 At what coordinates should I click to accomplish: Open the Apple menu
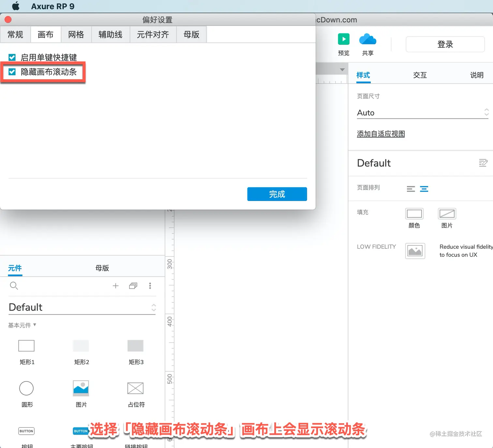[16, 6]
